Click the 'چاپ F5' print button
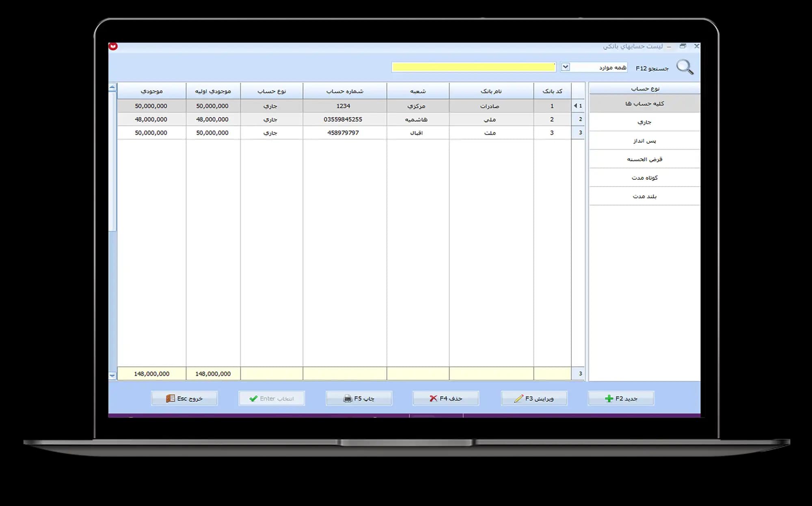 click(359, 398)
